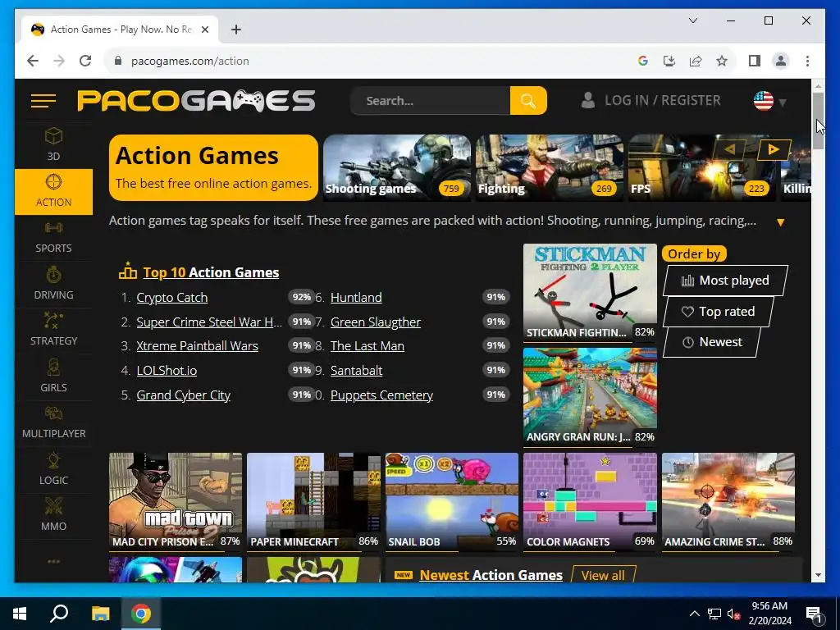Open the tab search chevron
The width and height of the screenshot is (840, 630).
tap(692, 21)
